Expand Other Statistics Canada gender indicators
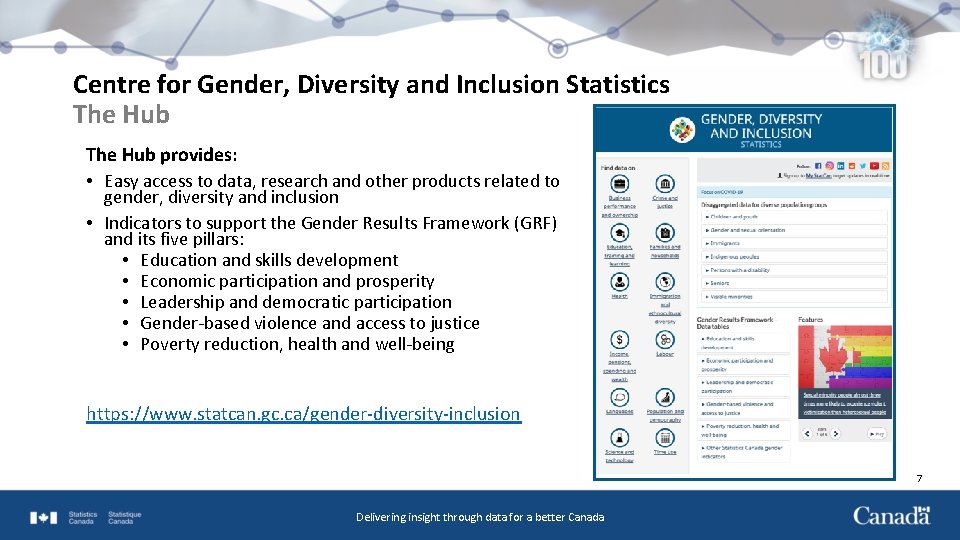The image size is (960, 540). pos(744,452)
